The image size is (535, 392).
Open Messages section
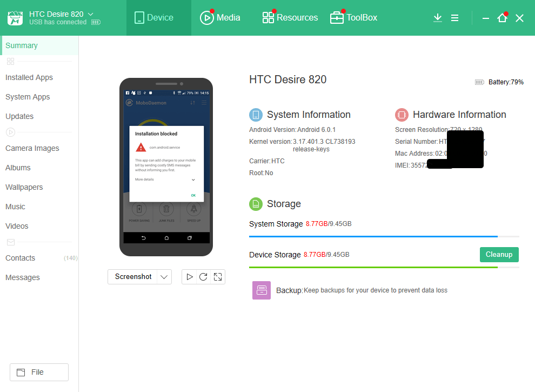23,277
